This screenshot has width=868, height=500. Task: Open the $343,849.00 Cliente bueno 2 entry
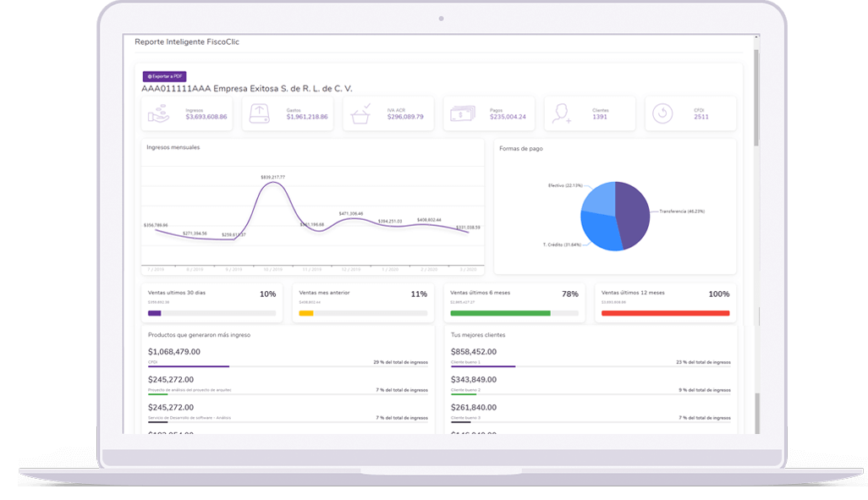[x=474, y=380]
